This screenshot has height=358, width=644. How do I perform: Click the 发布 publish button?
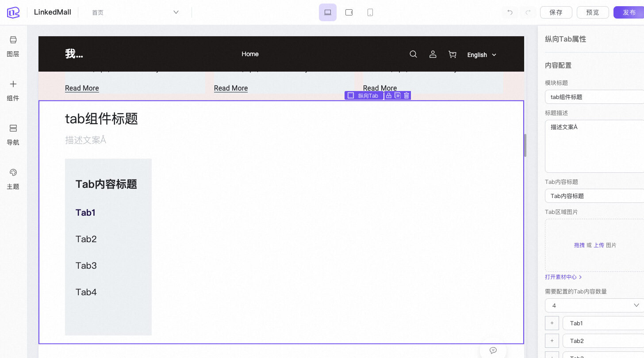tap(629, 12)
